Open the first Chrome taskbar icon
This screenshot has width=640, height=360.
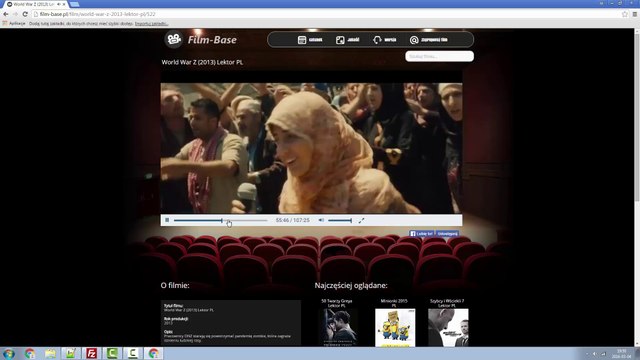(30, 353)
